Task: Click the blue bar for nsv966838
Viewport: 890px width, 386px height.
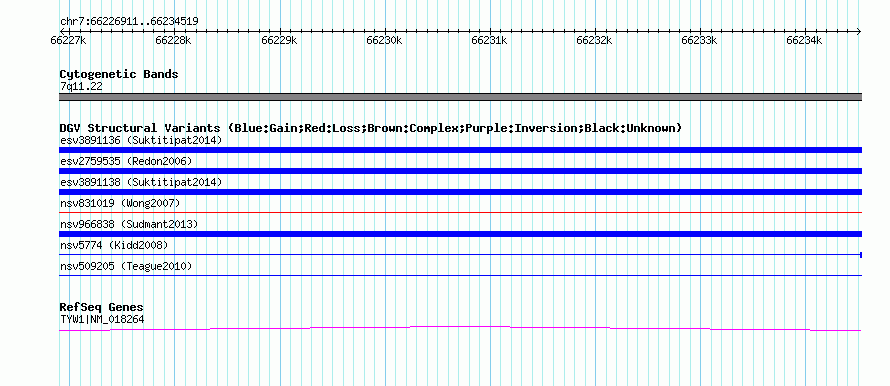Action: [x=460, y=234]
